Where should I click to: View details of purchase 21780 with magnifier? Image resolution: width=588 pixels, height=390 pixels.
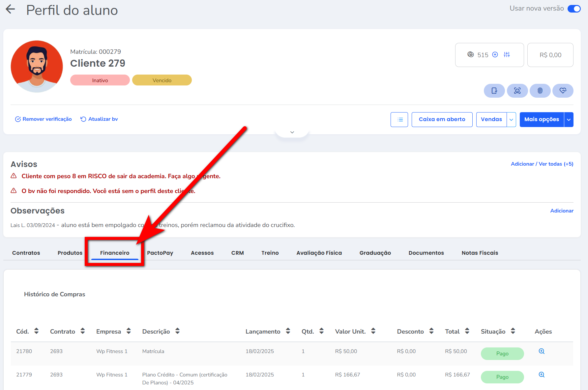(x=542, y=351)
